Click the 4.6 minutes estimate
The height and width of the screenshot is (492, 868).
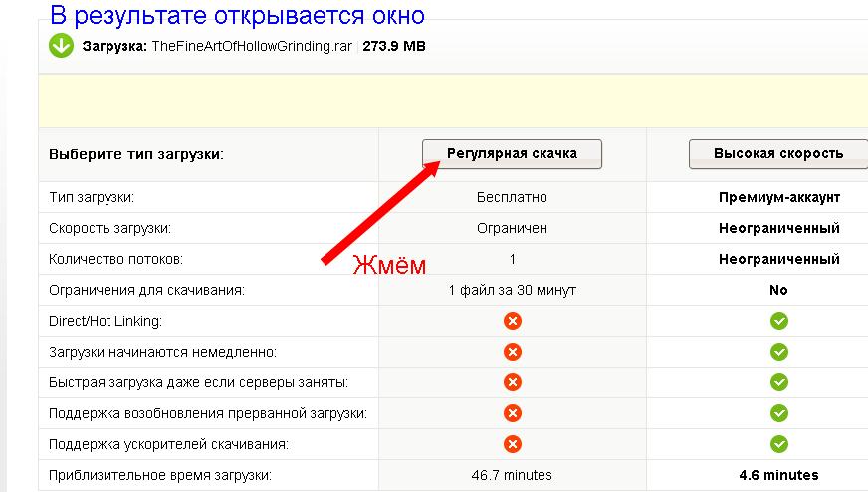click(x=778, y=475)
